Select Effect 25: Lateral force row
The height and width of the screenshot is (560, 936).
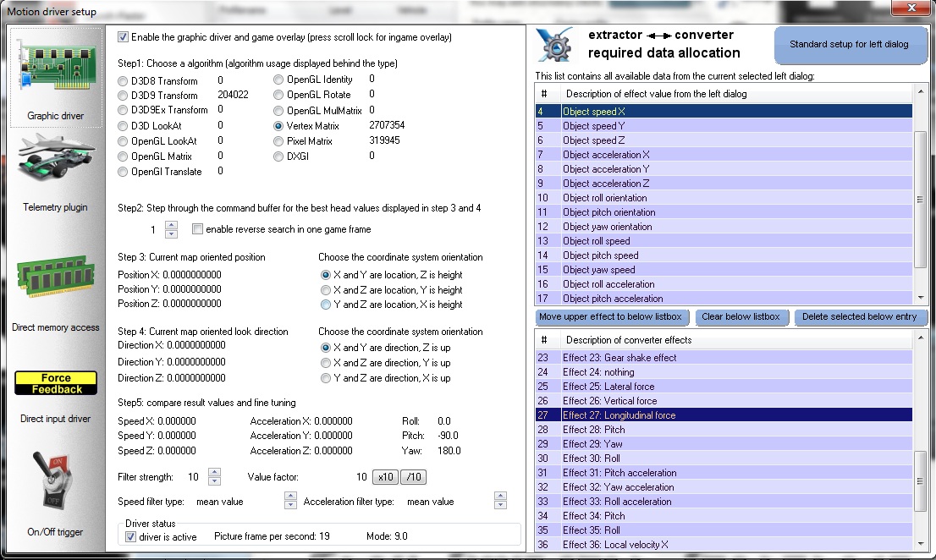tap(724, 387)
